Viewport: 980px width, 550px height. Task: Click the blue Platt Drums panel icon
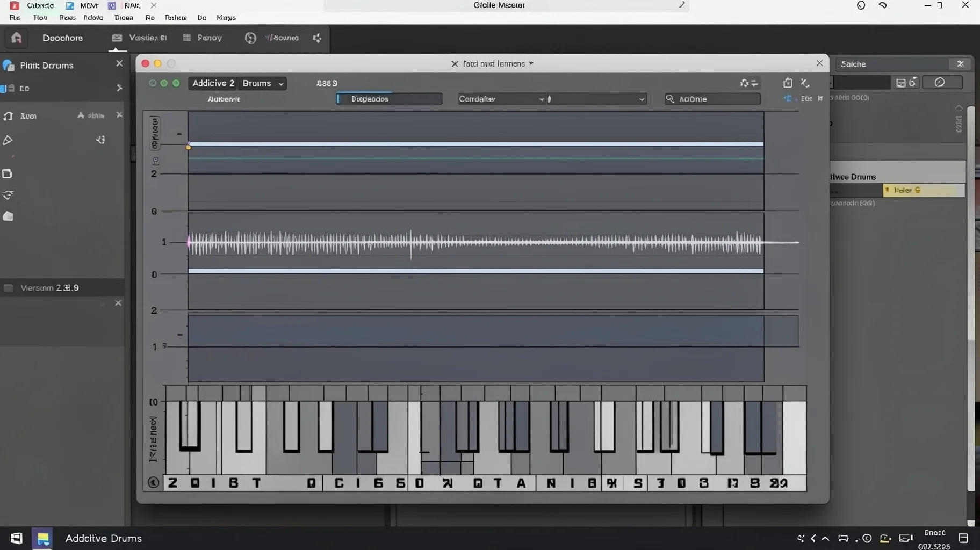(x=8, y=66)
